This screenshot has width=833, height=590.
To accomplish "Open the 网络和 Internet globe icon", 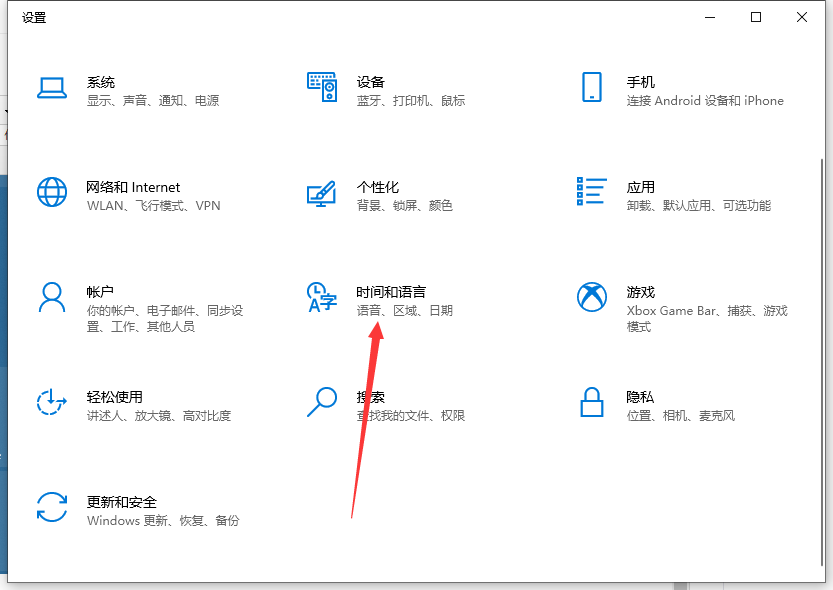I will pos(51,192).
